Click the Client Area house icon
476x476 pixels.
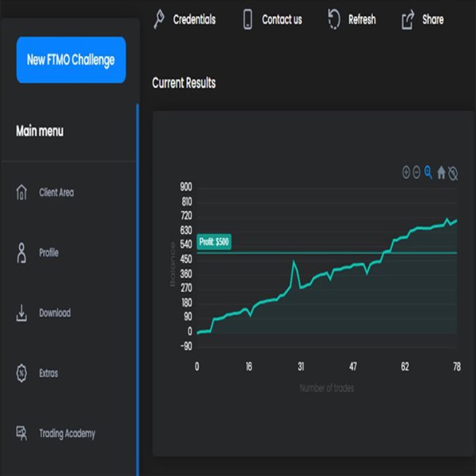(x=21, y=193)
